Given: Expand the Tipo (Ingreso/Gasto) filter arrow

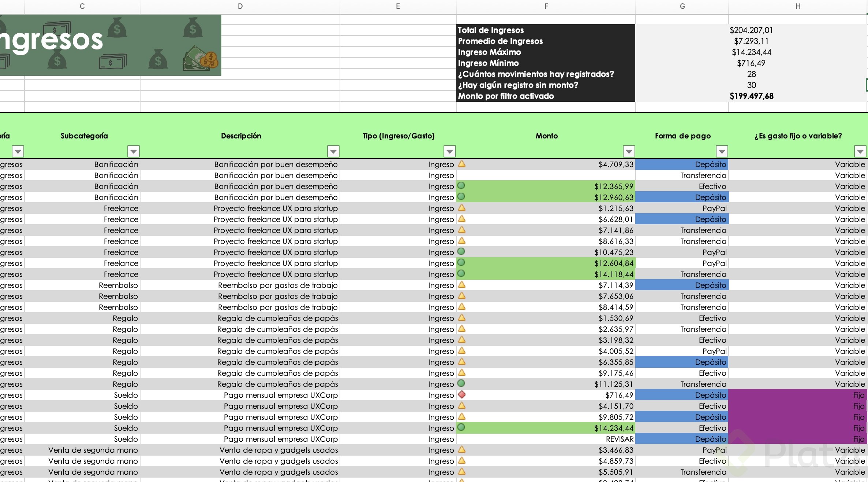Looking at the screenshot, I should pyautogui.click(x=449, y=151).
